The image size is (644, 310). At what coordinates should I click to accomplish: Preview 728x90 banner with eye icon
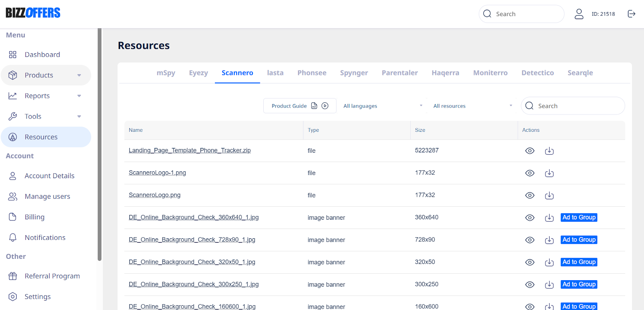pyautogui.click(x=530, y=240)
